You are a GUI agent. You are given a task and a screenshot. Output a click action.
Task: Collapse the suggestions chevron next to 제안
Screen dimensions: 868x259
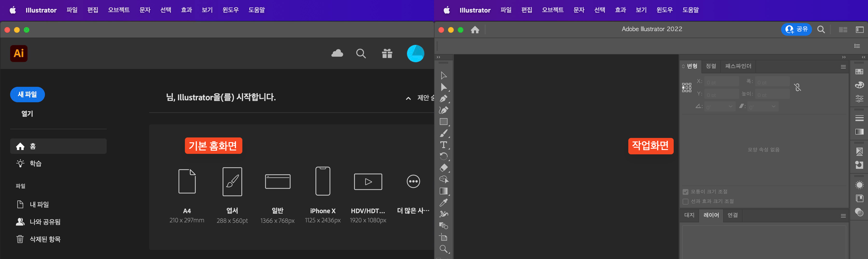tap(408, 98)
